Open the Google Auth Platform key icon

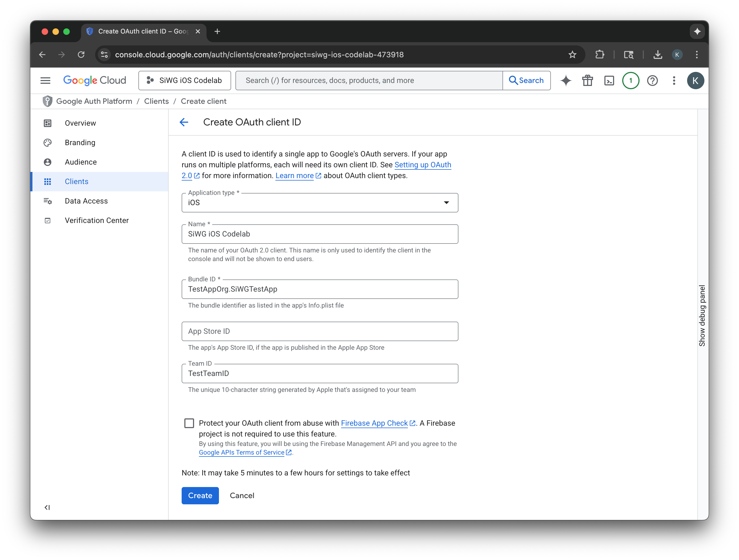[48, 101]
